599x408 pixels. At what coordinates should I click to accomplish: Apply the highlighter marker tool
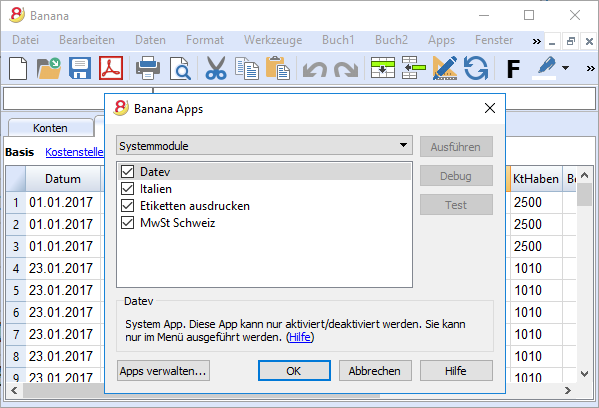545,68
